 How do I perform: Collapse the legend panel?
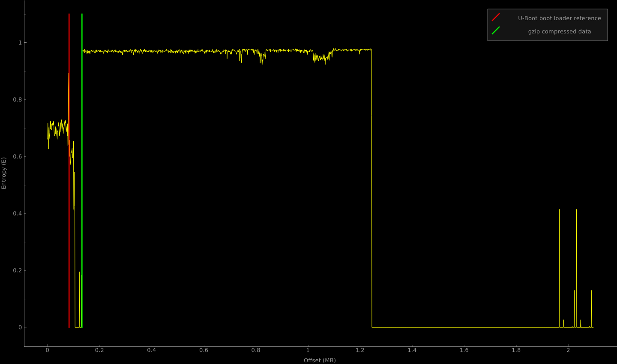[x=547, y=24]
